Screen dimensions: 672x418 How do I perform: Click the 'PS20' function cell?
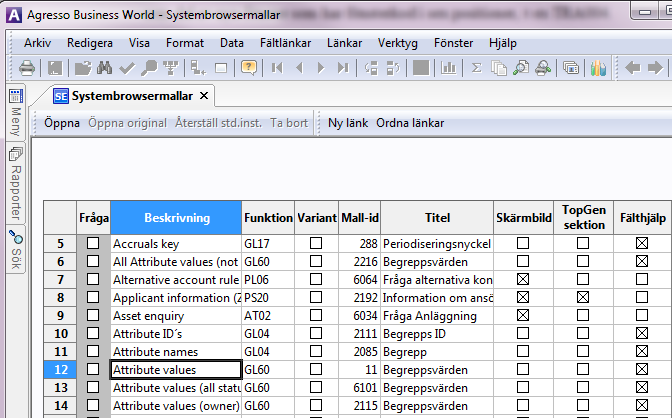[x=268, y=298]
